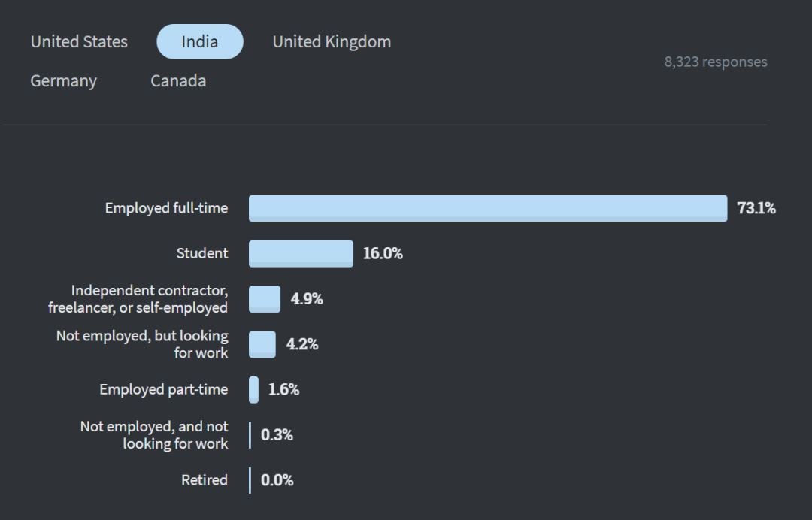
Task: Click the 4.9% value label
Action: tap(307, 299)
